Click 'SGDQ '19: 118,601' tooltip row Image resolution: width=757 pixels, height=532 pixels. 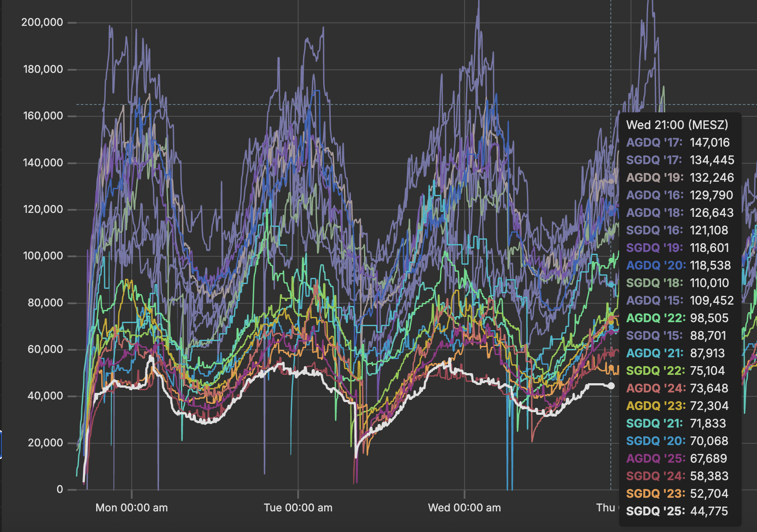coord(678,248)
